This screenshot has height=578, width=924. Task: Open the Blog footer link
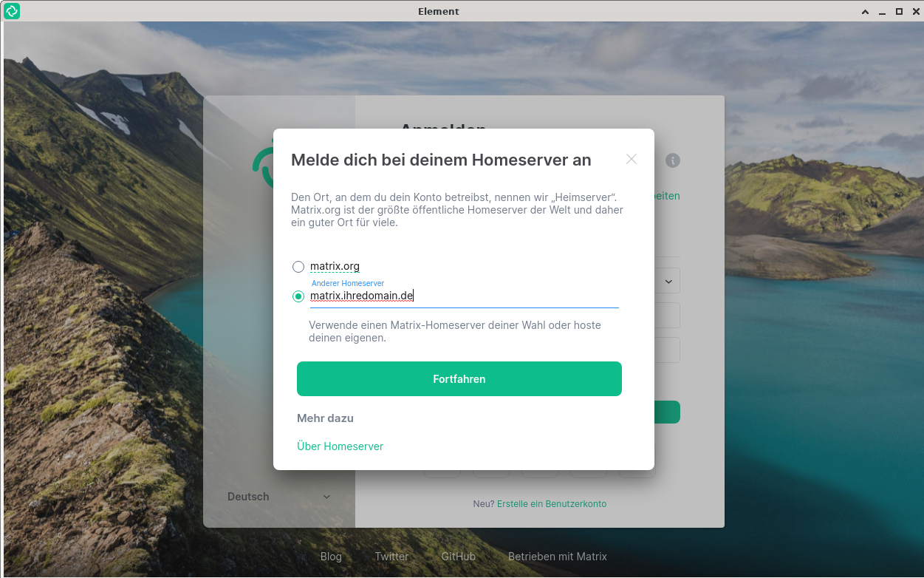coord(331,557)
